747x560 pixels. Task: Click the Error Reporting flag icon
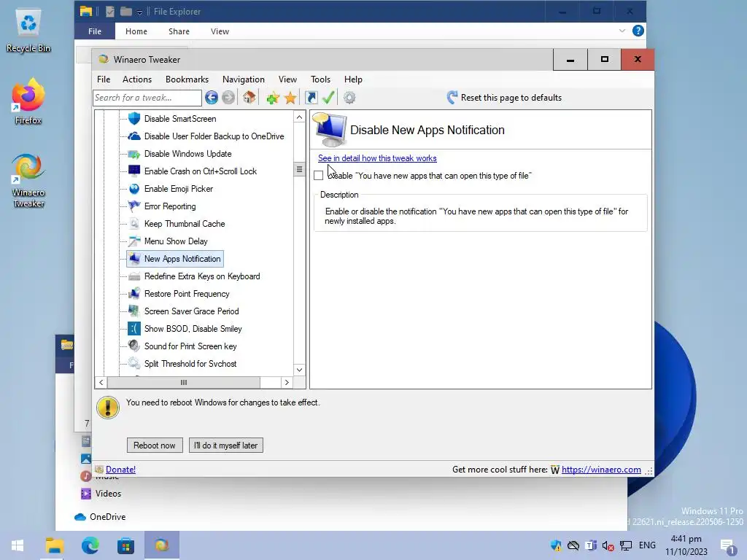point(134,206)
